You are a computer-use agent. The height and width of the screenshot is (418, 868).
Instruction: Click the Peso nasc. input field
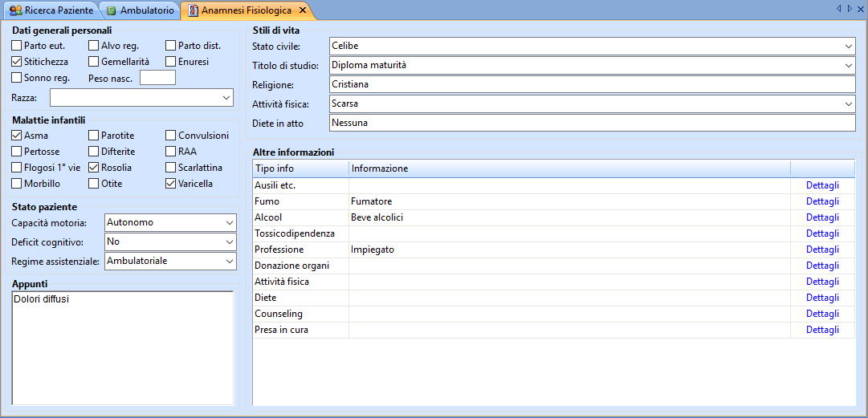(x=157, y=77)
